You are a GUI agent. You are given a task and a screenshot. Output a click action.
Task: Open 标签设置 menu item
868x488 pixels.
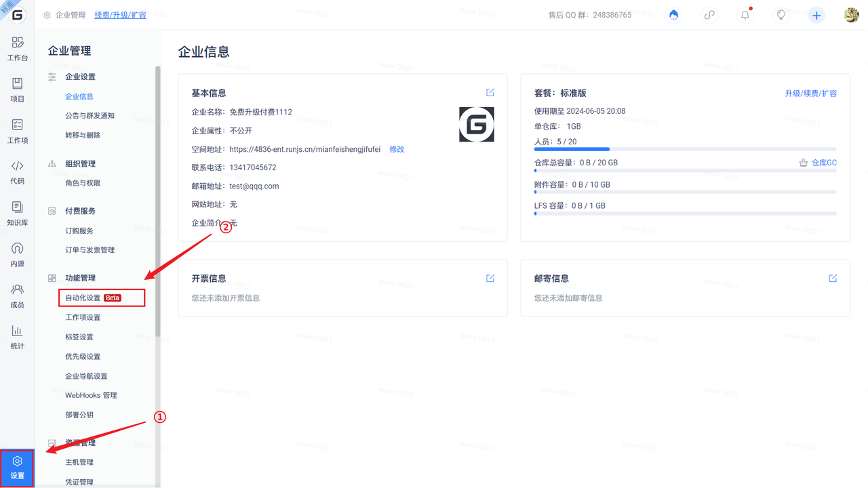tap(79, 337)
